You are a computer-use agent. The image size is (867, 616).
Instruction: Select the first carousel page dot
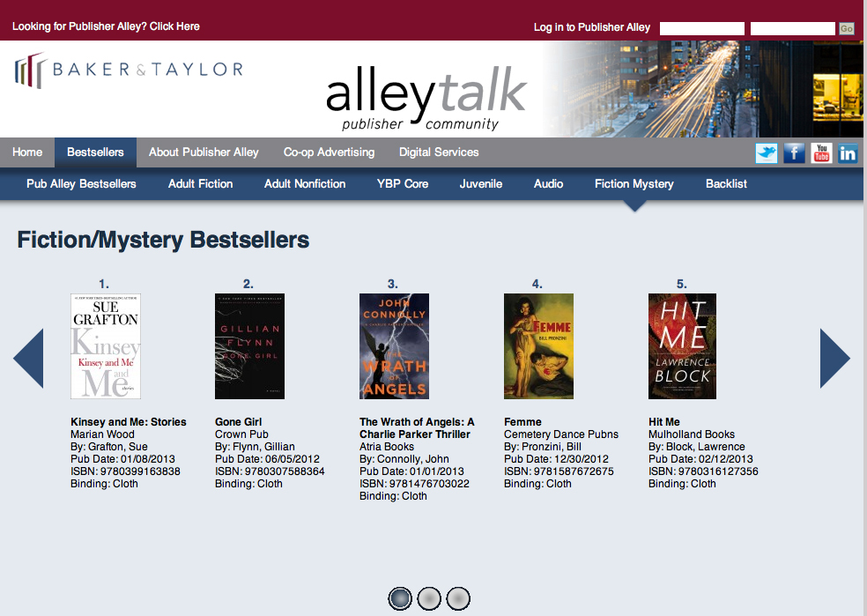click(x=400, y=598)
